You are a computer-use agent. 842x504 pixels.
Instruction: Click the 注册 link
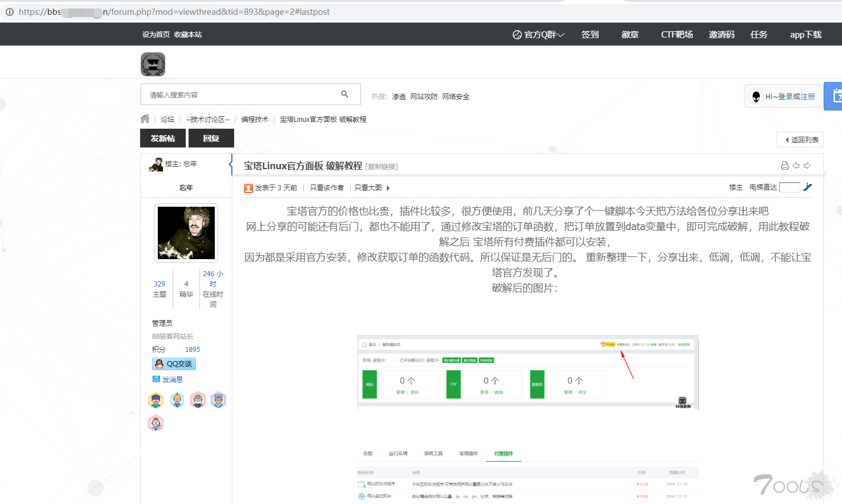pyautogui.click(x=808, y=97)
